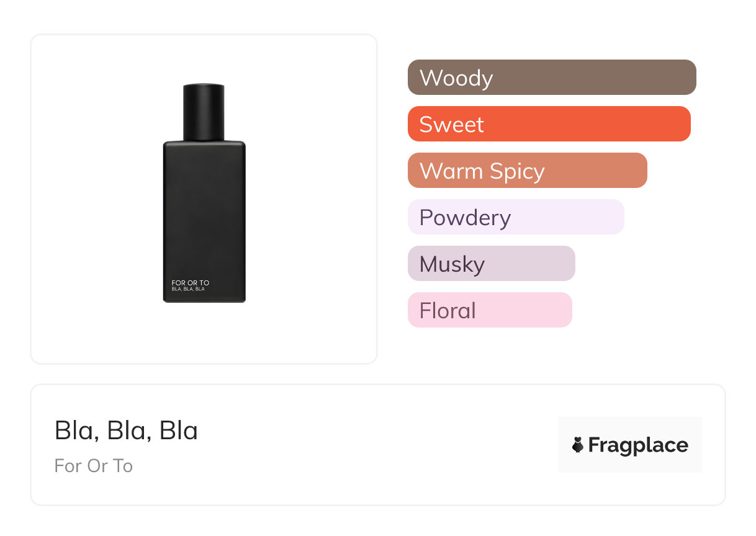Click the word "Sweet" label
Image resolution: width=756 pixels, height=536 pixels.
pos(451,125)
